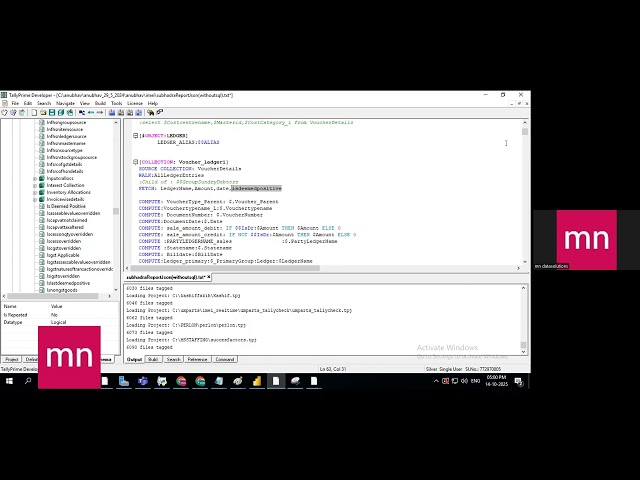The height and width of the screenshot is (480, 640).
Task: Switch to the Build tab in bottom panel
Action: pyautogui.click(x=153, y=360)
